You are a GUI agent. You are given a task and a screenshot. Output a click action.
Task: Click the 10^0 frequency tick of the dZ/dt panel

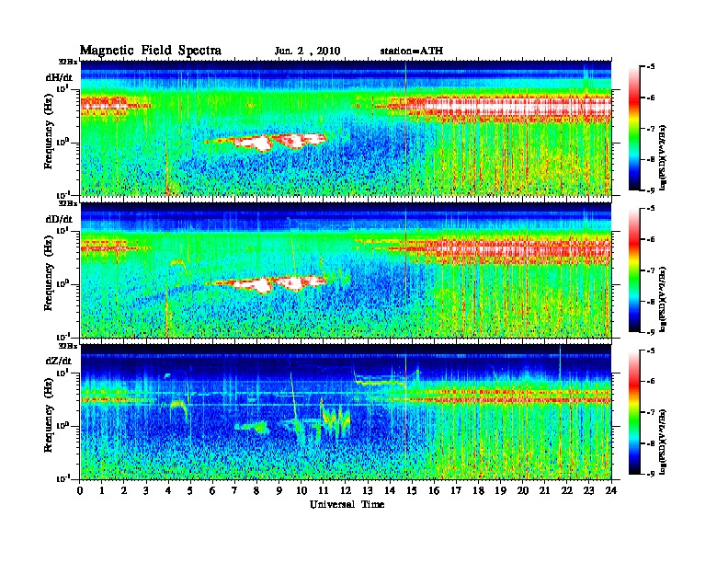pyautogui.click(x=62, y=425)
